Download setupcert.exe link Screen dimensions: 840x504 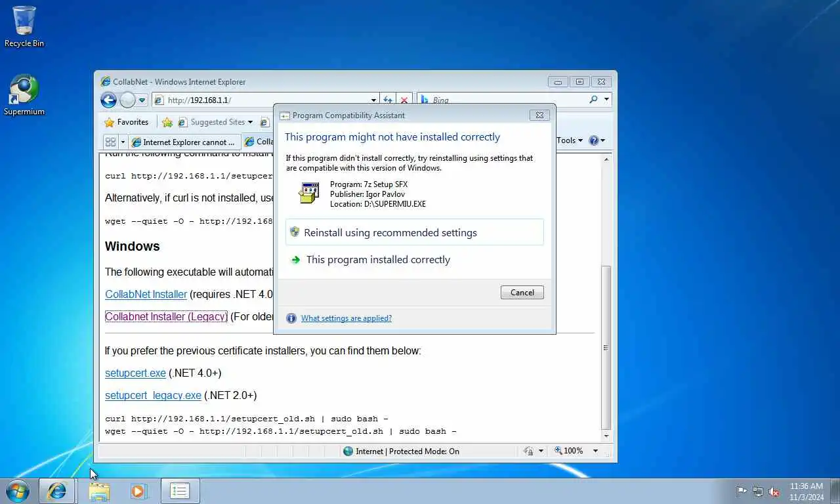(x=135, y=373)
